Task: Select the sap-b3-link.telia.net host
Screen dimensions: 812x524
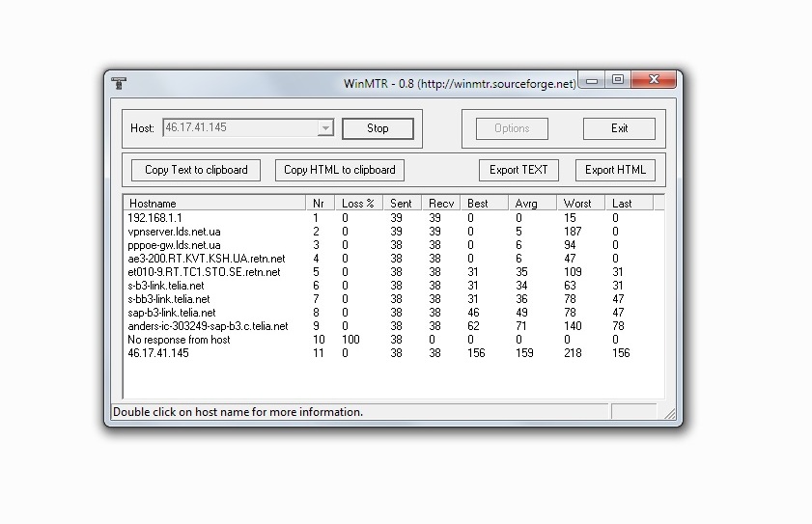Action: click(x=172, y=313)
